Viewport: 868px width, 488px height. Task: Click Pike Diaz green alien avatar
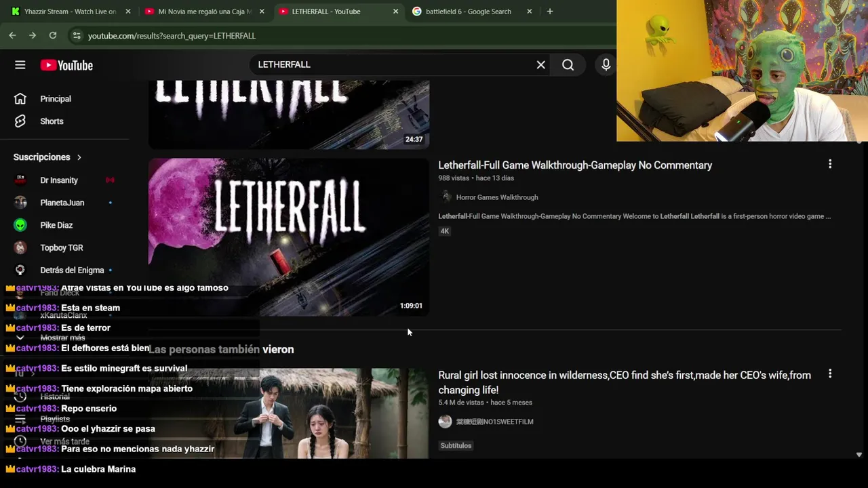20,225
